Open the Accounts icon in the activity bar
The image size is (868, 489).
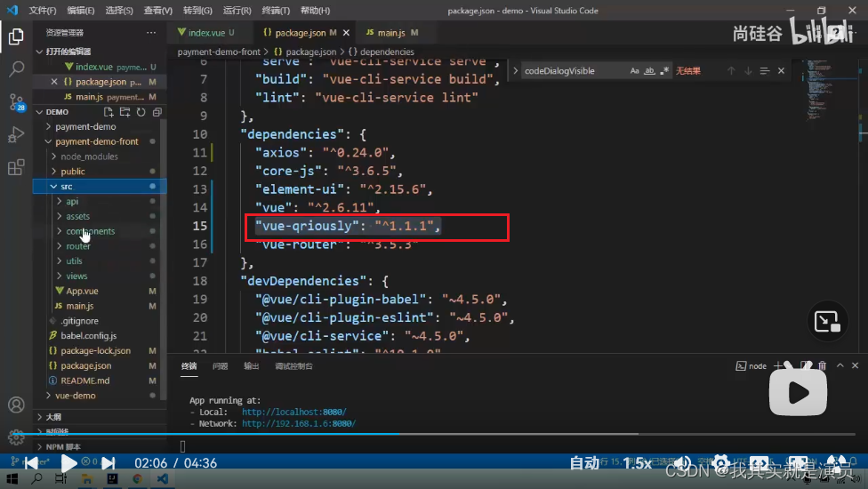tap(16, 405)
